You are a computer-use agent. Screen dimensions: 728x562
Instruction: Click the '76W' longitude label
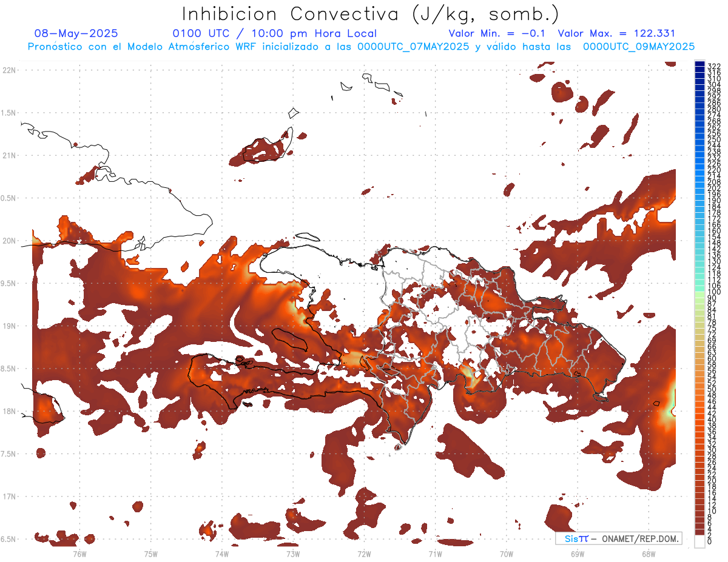pyautogui.click(x=79, y=554)
